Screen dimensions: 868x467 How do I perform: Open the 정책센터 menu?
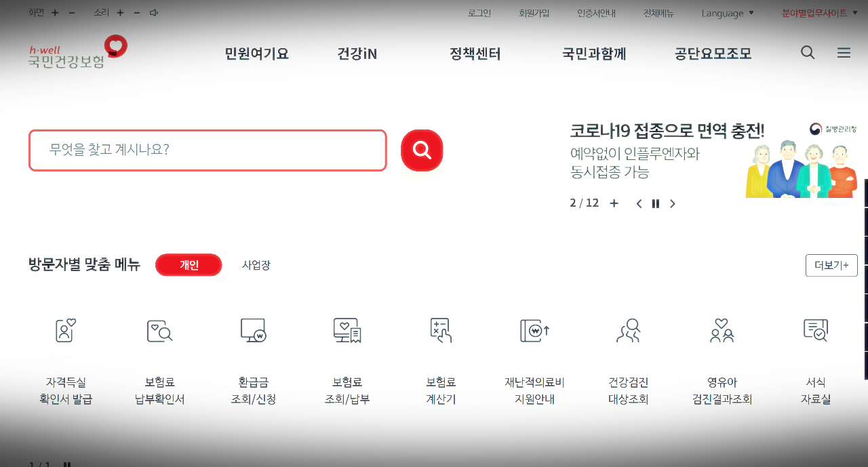click(x=475, y=54)
